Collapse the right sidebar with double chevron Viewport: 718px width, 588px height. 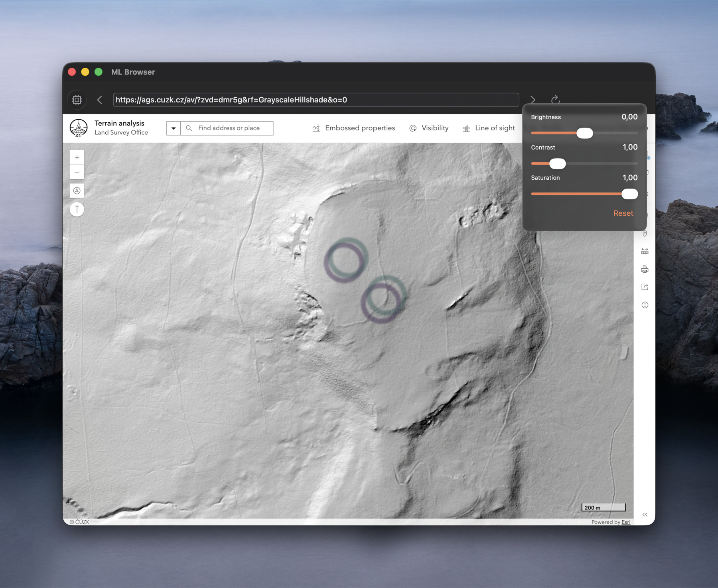[x=645, y=515]
